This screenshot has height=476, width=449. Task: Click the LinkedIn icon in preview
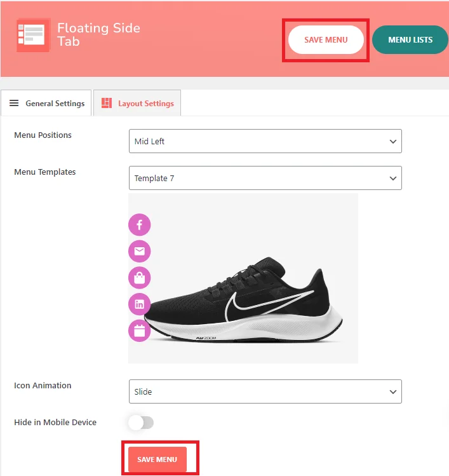point(139,304)
